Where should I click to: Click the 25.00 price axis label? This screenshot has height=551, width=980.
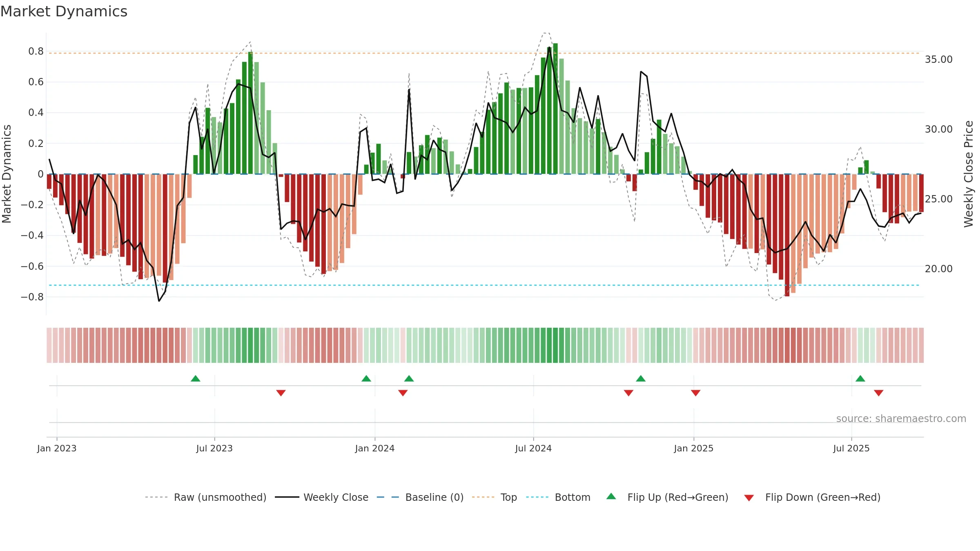pyautogui.click(x=939, y=199)
